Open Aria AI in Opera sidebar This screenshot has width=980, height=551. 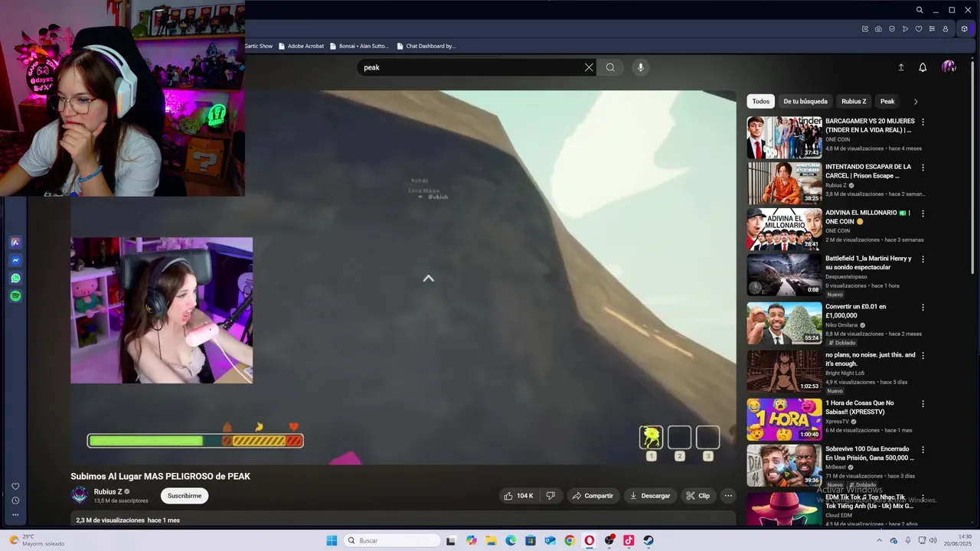pyautogui.click(x=15, y=243)
